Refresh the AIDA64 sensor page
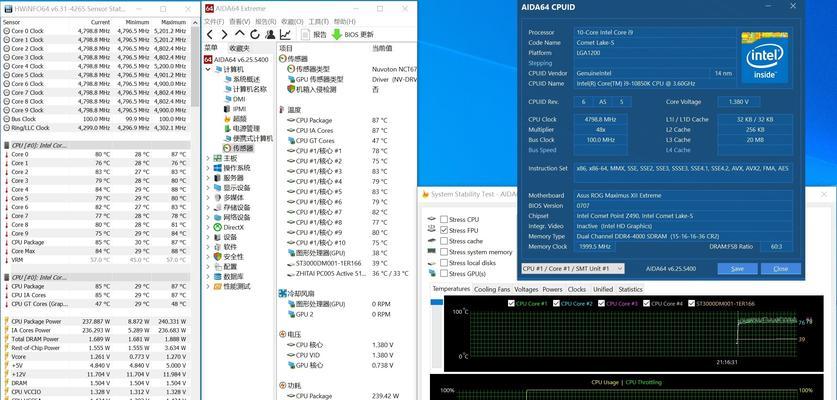This screenshot has width=837, height=400. [255, 34]
